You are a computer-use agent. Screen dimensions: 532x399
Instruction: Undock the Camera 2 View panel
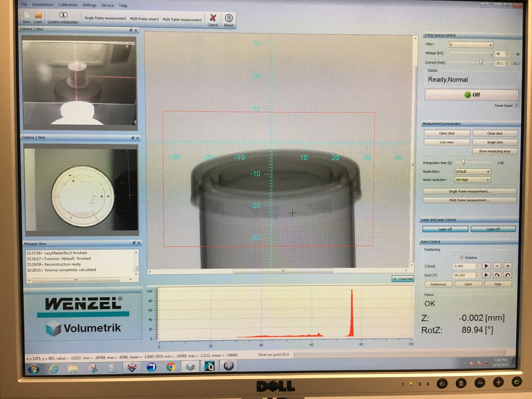coord(133,138)
